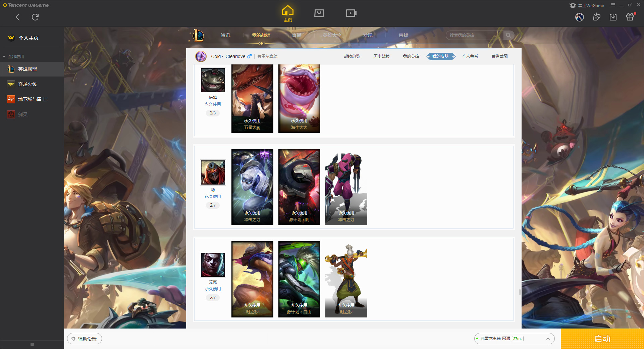The height and width of the screenshot is (349, 644).
Task: Click the 2/7 badge under 艾克
Action: [x=213, y=298]
